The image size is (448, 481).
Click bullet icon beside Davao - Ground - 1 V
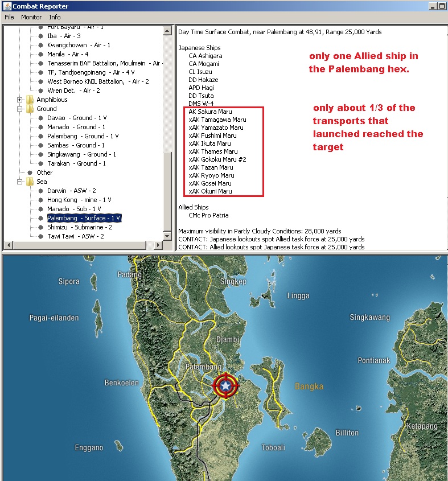[x=40, y=118]
